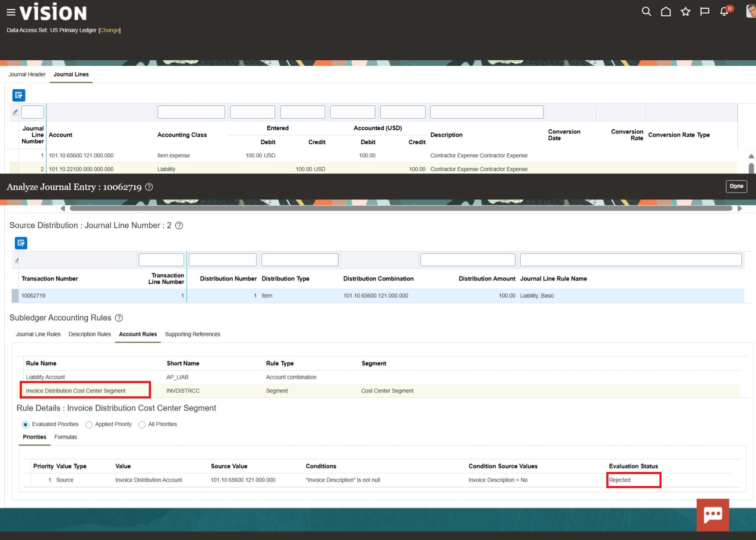
Task: Click the Done button
Action: click(x=736, y=186)
